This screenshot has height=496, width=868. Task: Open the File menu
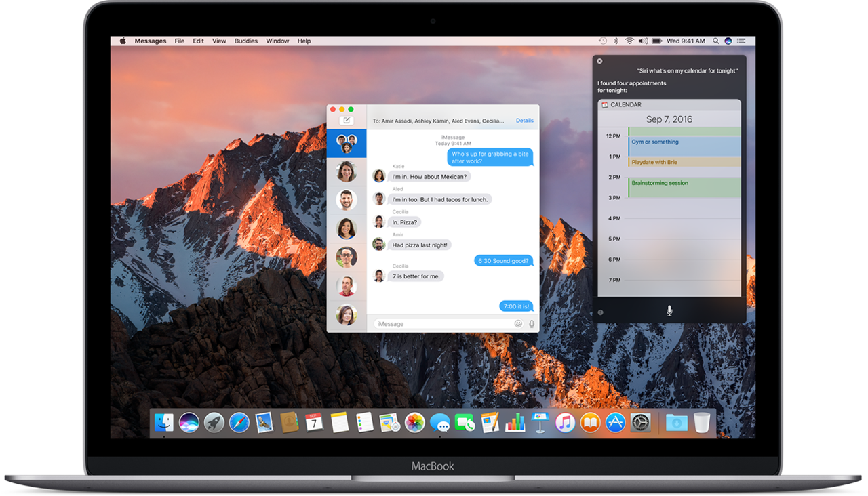point(180,41)
